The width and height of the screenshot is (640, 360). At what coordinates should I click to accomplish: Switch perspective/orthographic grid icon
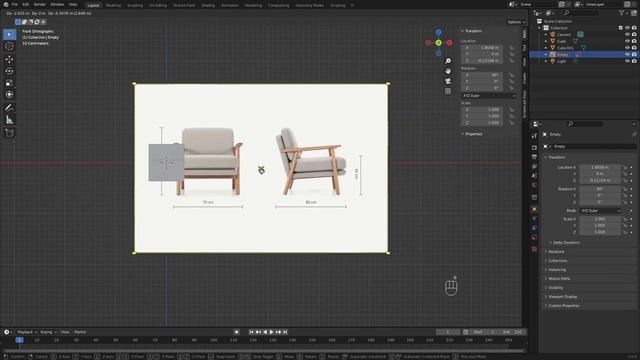pos(448,91)
